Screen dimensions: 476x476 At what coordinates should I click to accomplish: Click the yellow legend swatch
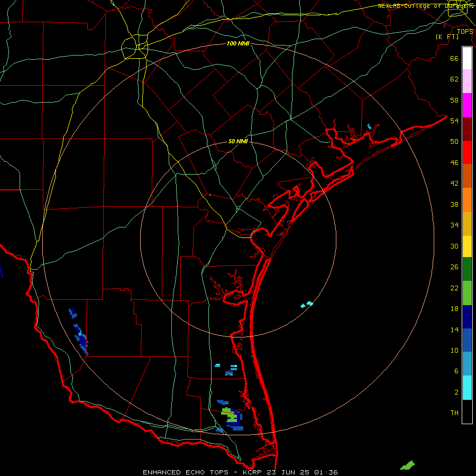(x=467, y=246)
